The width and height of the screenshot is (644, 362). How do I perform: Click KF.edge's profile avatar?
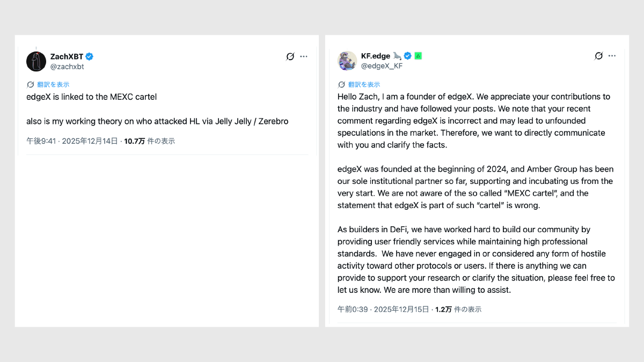pyautogui.click(x=347, y=61)
